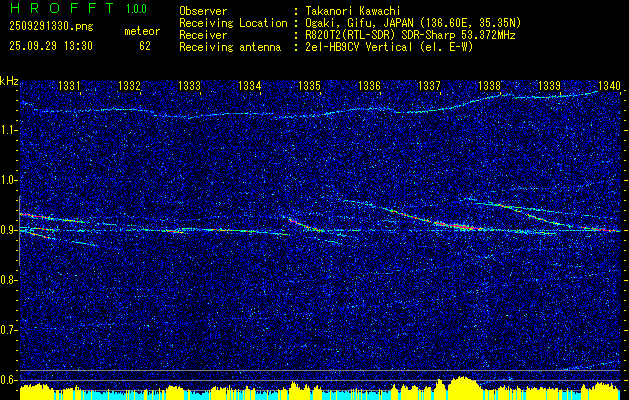Click the 0.6 frequency axis label
The image size is (629, 400).
(8, 380)
